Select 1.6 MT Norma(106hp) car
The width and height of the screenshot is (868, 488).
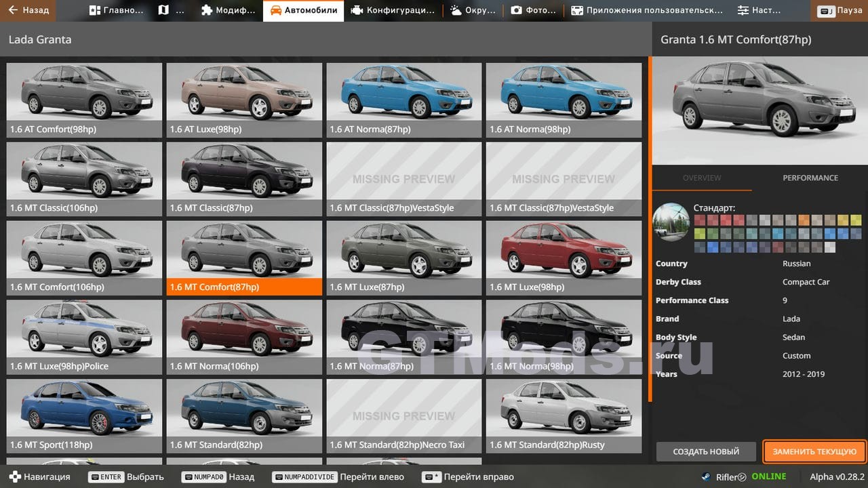(x=244, y=337)
